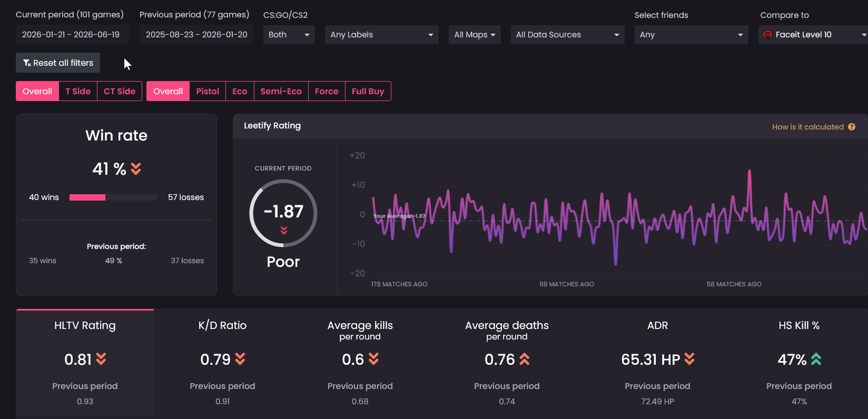Click the Win rate downtrend arrow icon
Screen dimensions: 868x419
(136, 168)
